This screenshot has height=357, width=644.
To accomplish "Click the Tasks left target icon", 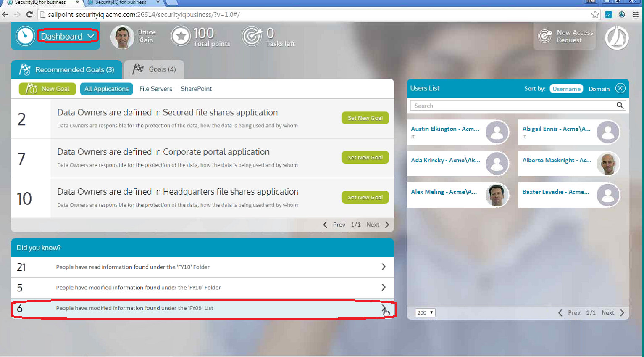I will pyautogui.click(x=252, y=36).
